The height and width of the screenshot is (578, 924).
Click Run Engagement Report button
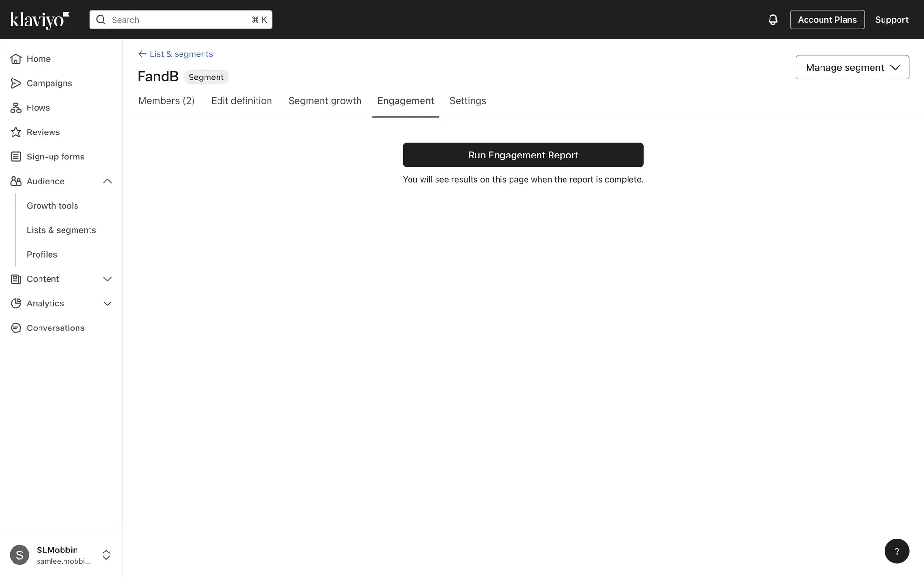pos(523,155)
